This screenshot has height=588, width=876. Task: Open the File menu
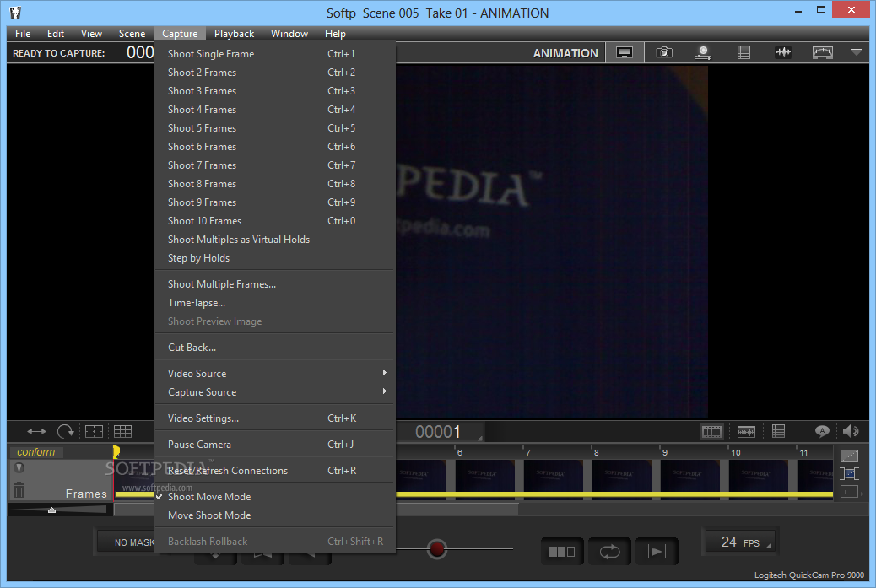coord(23,34)
